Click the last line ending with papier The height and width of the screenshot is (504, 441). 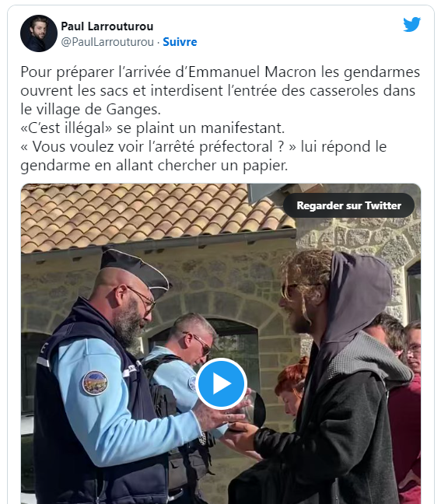coord(154,166)
